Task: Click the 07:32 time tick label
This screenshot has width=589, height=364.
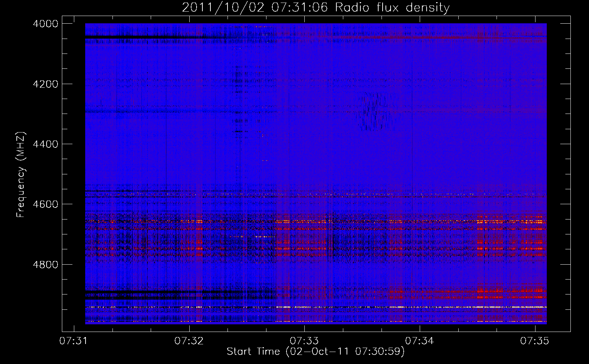Action: coord(189,341)
